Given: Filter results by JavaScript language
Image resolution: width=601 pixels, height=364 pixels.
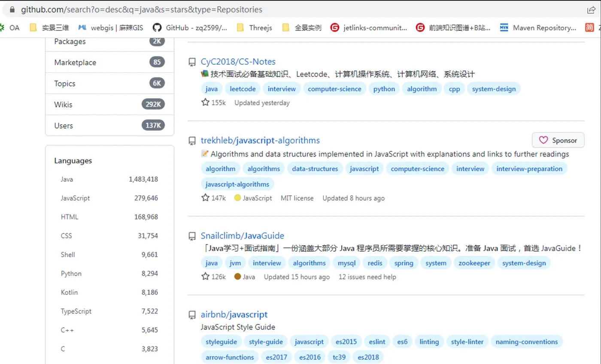Looking at the screenshot, I should point(109,198).
